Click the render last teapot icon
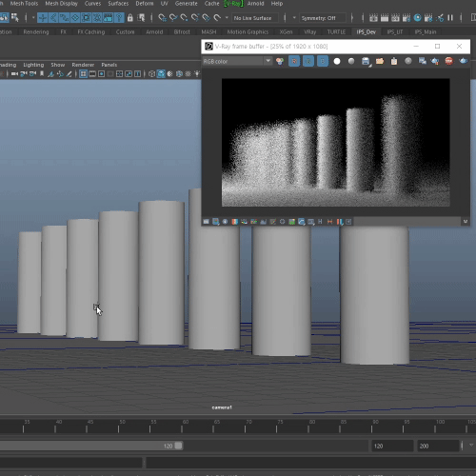 pos(464,61)
